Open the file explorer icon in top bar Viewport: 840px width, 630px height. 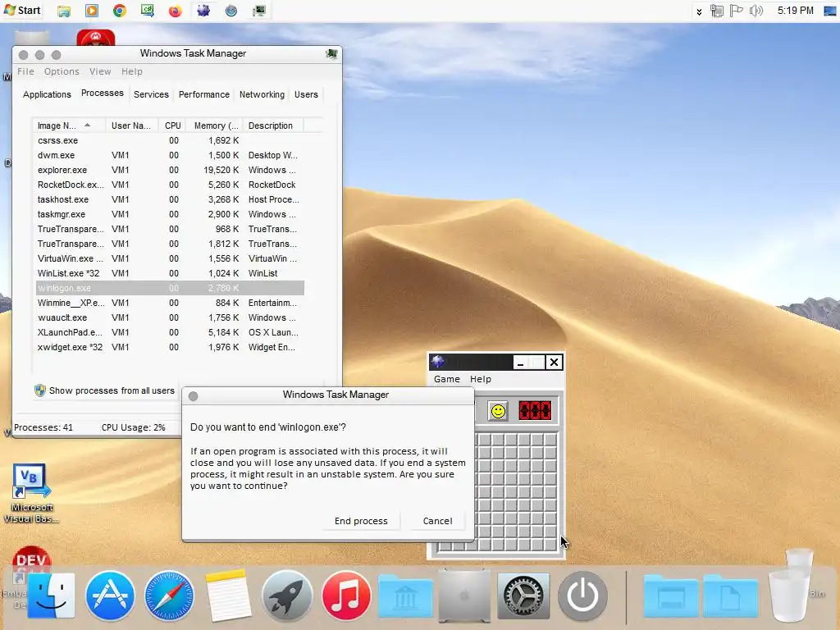(64, 11)
